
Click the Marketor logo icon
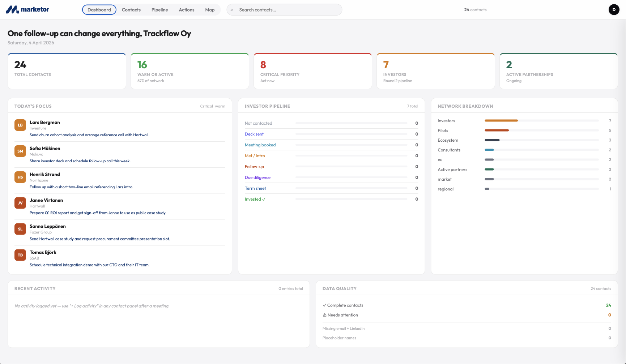(12, 10)
